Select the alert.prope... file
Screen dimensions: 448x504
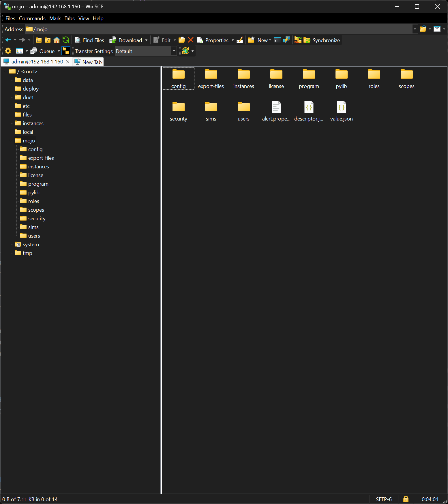tap(276, 111)
